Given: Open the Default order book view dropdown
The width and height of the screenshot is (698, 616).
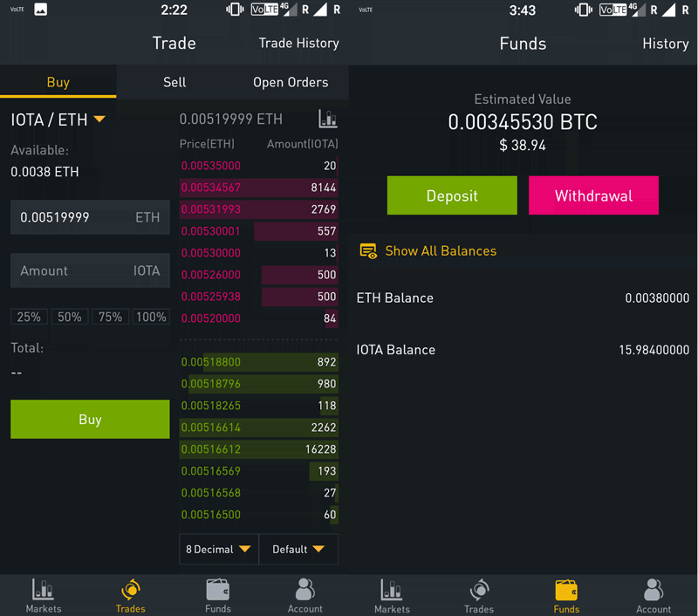Looking at the screenshot, I should click(x=298, y=549).
